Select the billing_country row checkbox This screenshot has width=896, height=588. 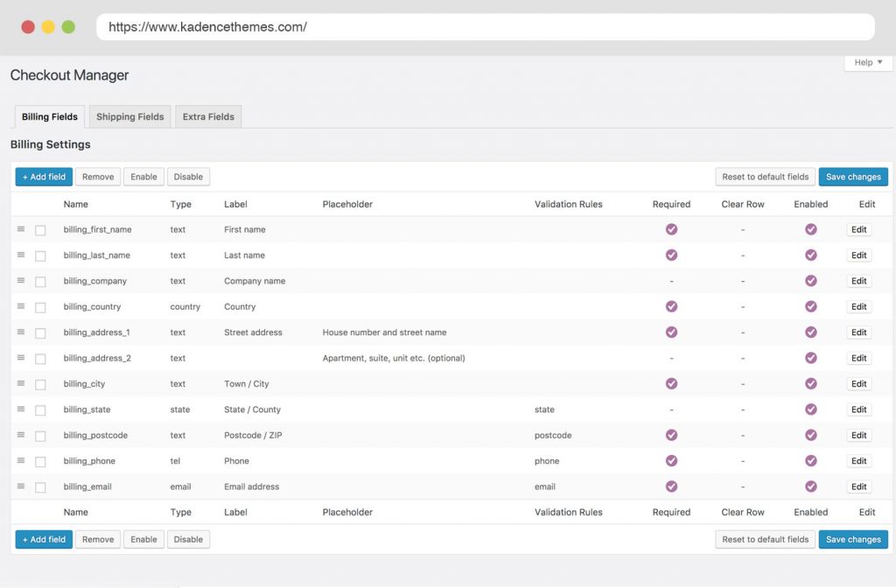click(x=40, y=307)
